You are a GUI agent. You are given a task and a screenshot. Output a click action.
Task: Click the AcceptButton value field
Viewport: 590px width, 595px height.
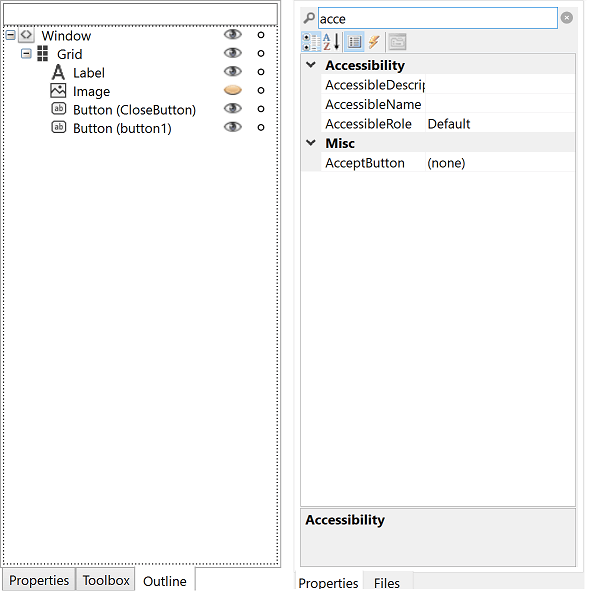tap(500, 163)
